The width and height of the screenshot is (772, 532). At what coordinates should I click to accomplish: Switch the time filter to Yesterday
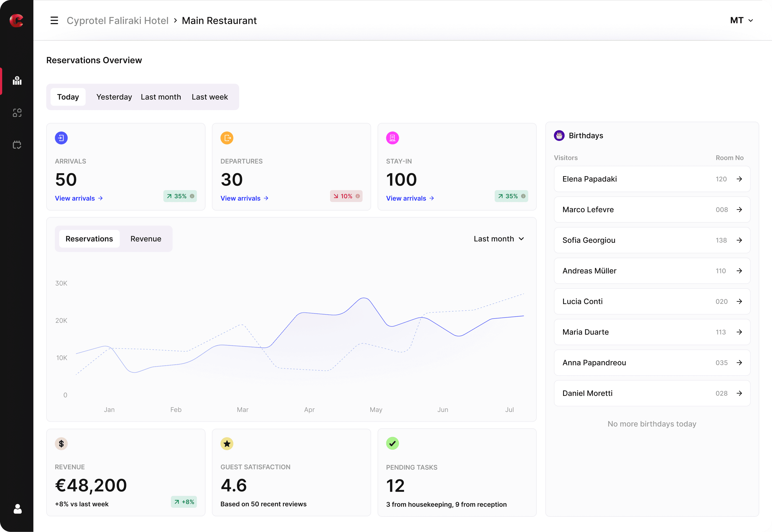(114, 97)
